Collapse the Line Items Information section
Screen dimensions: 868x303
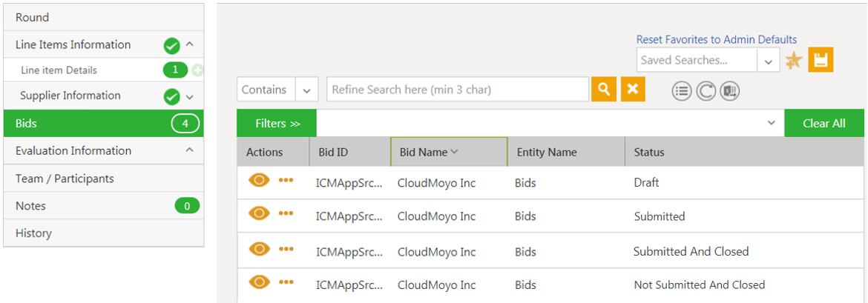click(189, 44)
